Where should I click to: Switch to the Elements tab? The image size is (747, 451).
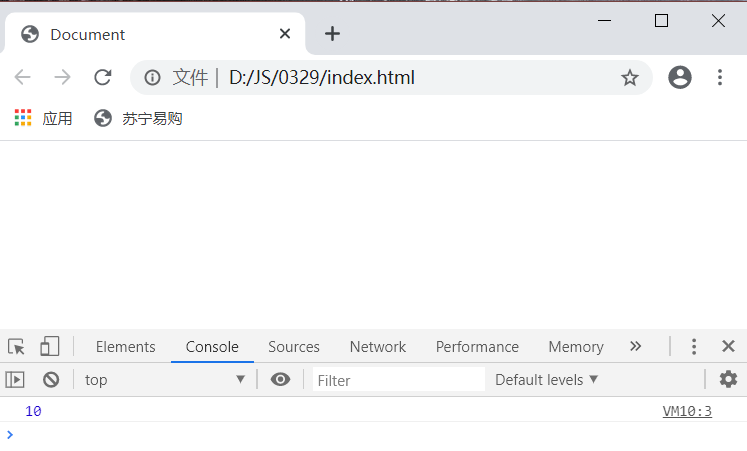pos(126,347)
